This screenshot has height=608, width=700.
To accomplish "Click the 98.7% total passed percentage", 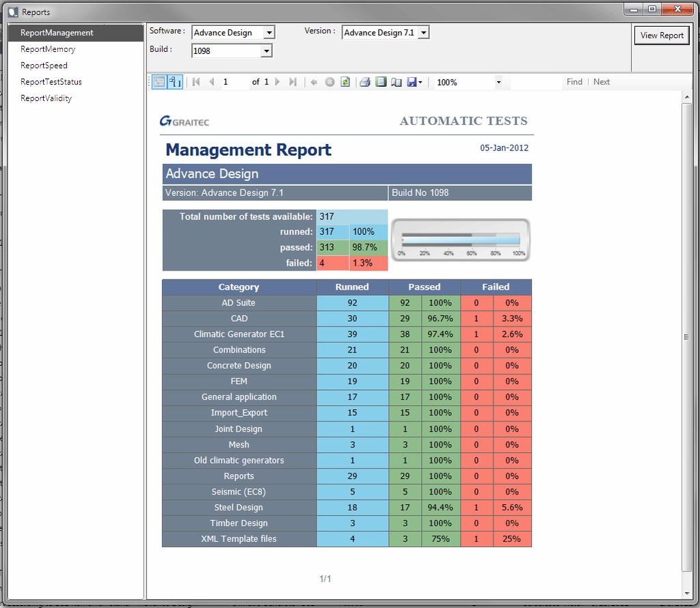I will (368, 247).
